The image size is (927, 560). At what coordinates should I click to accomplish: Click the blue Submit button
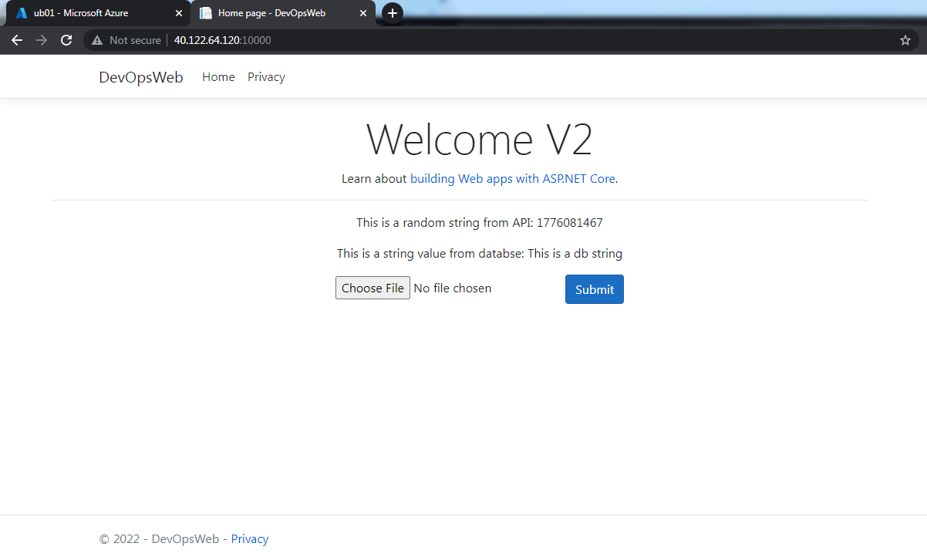click(595, 289)
